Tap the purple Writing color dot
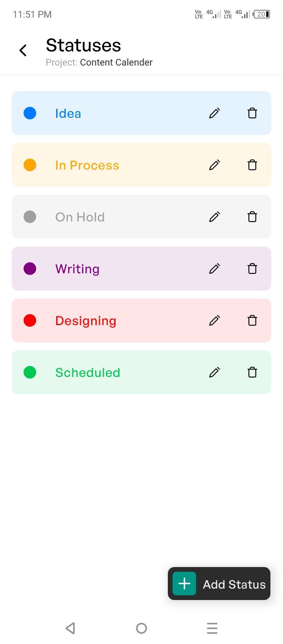283x644 pixels. [x=30, y=269]
